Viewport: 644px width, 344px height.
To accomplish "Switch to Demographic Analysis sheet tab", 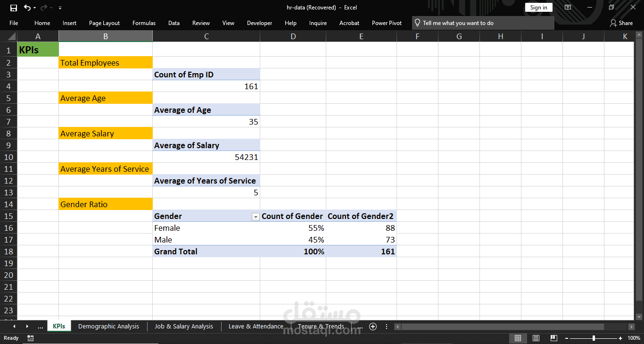I will [x=108, y=327].
